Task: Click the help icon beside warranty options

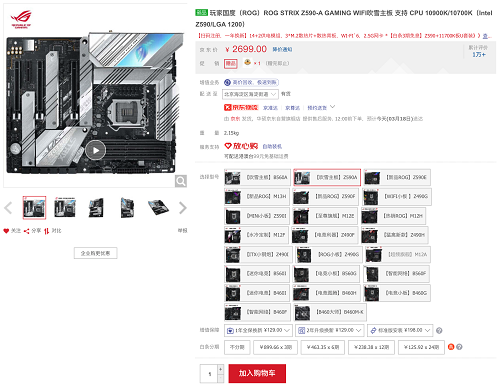Action: tap(439, 331)
